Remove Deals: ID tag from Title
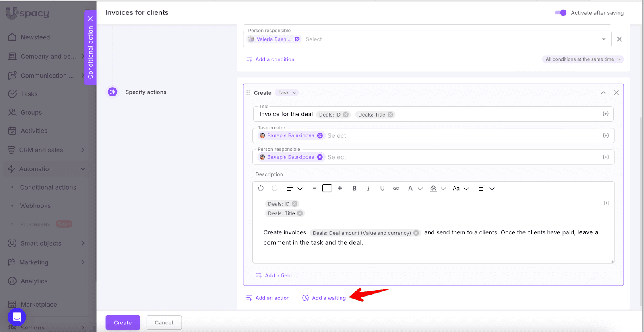This screenshot has width=644, height=332. [345, 115]
